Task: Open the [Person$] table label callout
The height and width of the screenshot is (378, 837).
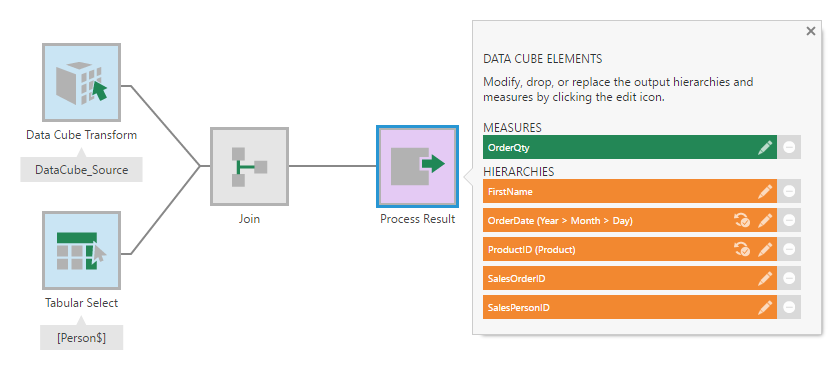Action: [x=82, y=338]
